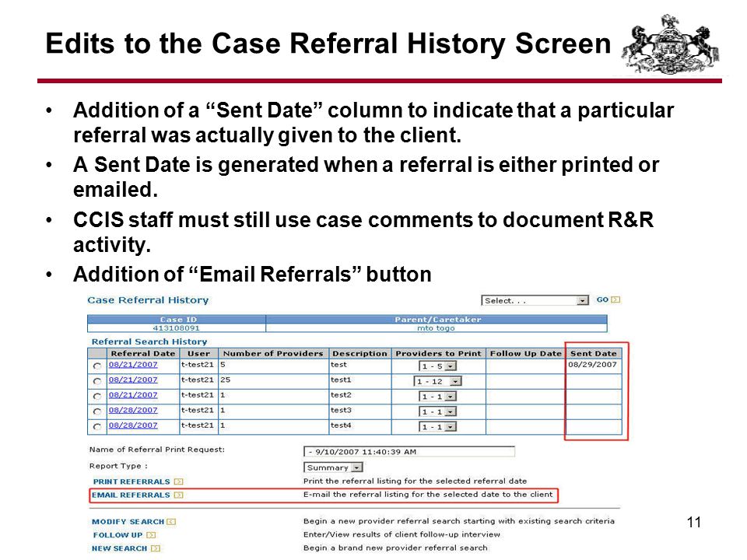Screen dimensions: 747x560
Task: Click the Case ID value 413108091
Action: tap(177, 328)
